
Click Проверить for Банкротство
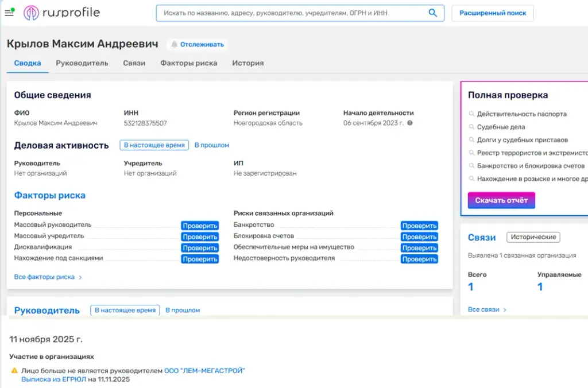click(419, 226)
